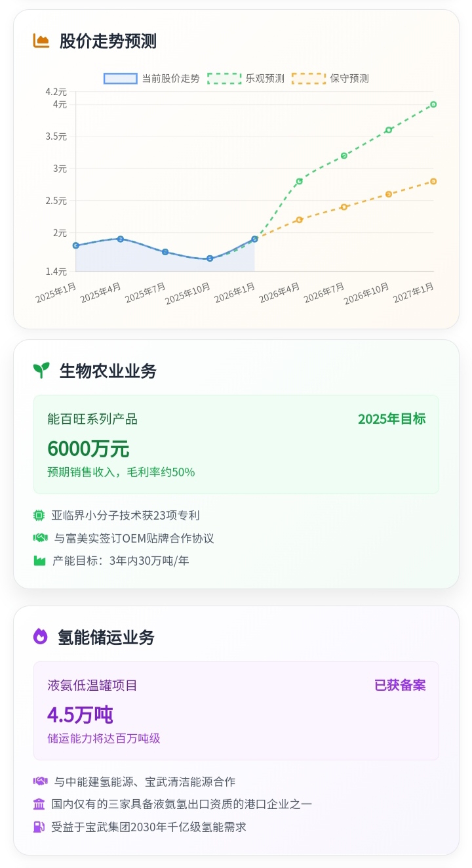
Task: Click the 2027年1月 orange conservative data point
Action: [434, 181]
